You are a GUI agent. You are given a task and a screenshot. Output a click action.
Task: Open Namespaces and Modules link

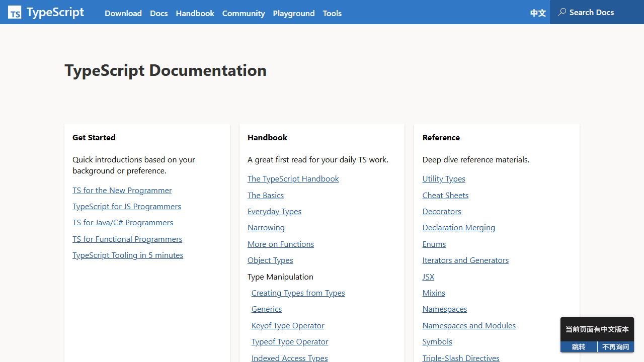point(469,325)
